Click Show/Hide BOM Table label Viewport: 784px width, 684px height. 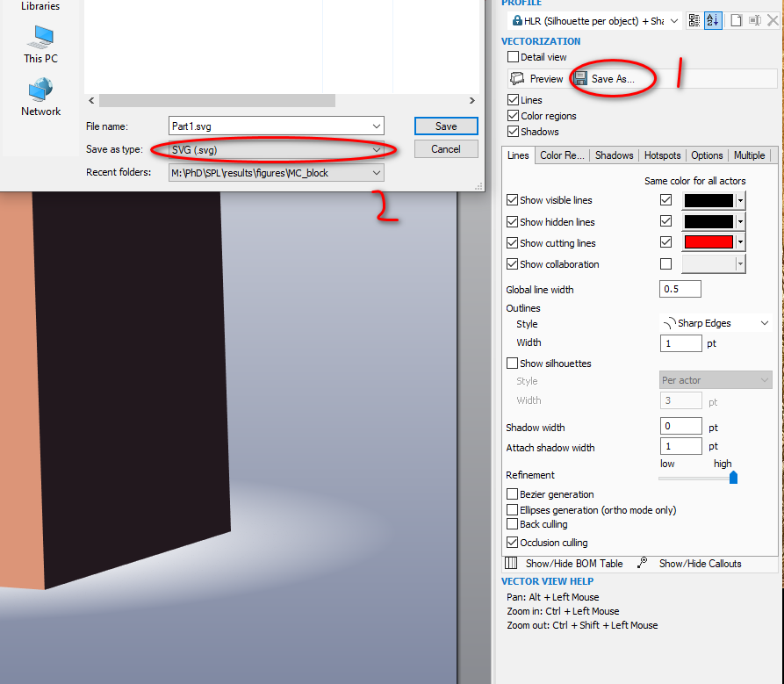coord(574,564)
